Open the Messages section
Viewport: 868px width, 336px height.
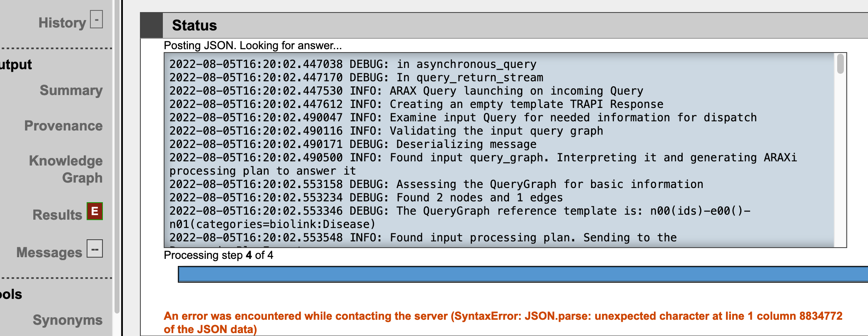[49, 252]
